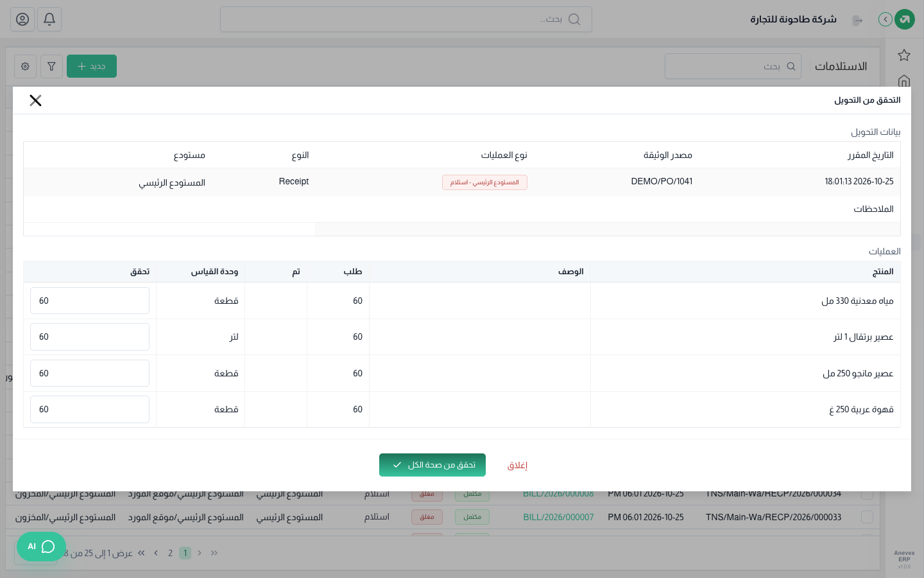Open the filter funnel button
The height and width of the screenshot is (578, 924).
click(x=51, y=66)
